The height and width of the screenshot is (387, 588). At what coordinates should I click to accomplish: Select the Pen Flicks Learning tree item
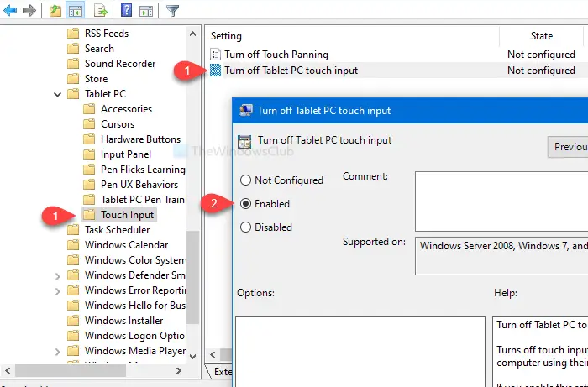[143, 170]
